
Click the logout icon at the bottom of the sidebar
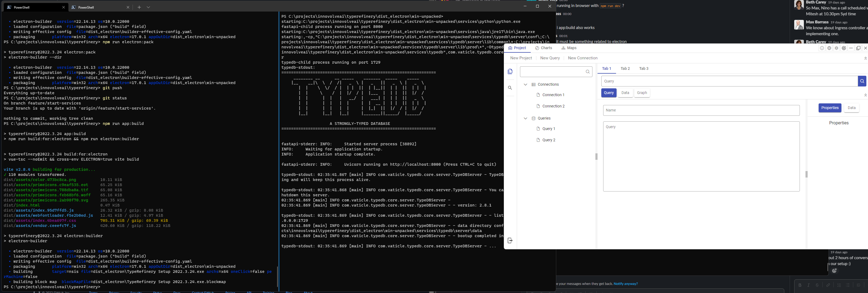[x=510, y=240]
